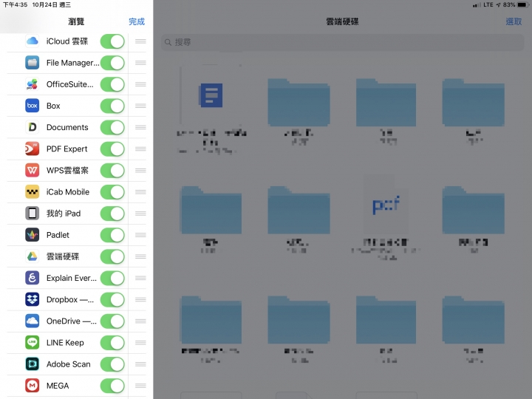Tap the WPS雲檔案 label
This screenshot has width=532, height=399.
coord(67,171)
